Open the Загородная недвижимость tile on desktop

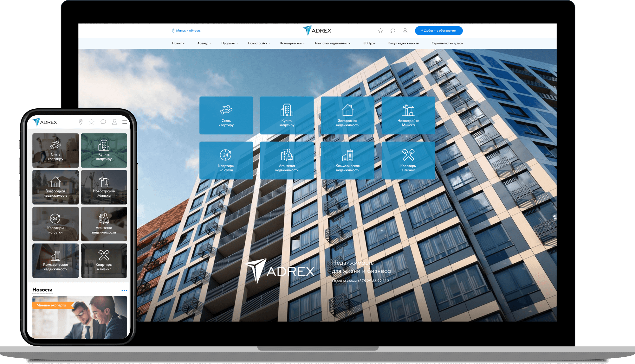[x=347, y=115]
